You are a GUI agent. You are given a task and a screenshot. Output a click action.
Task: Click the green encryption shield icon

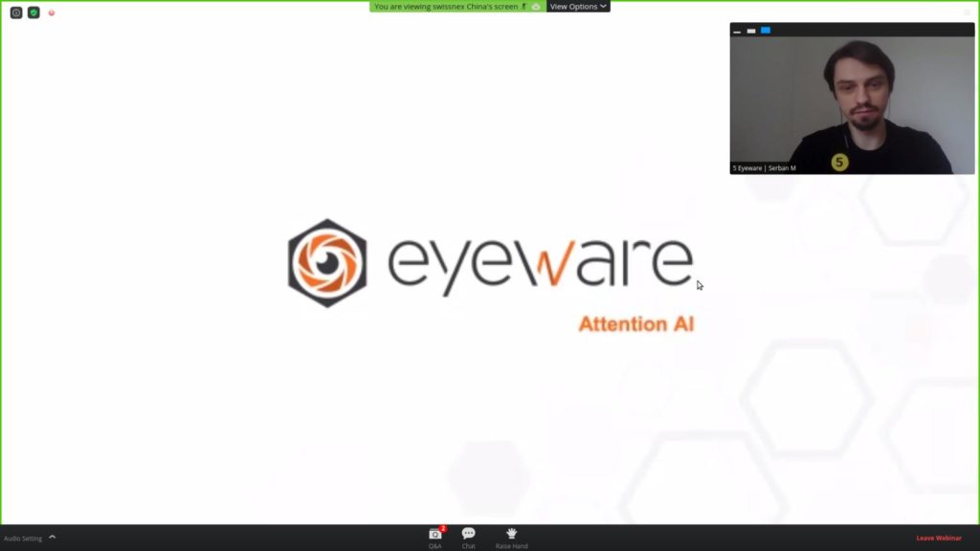33,12
